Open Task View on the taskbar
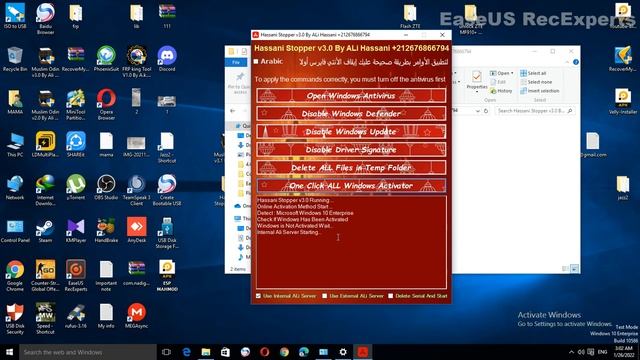640x360 pixels. click(x=166, y=352)
